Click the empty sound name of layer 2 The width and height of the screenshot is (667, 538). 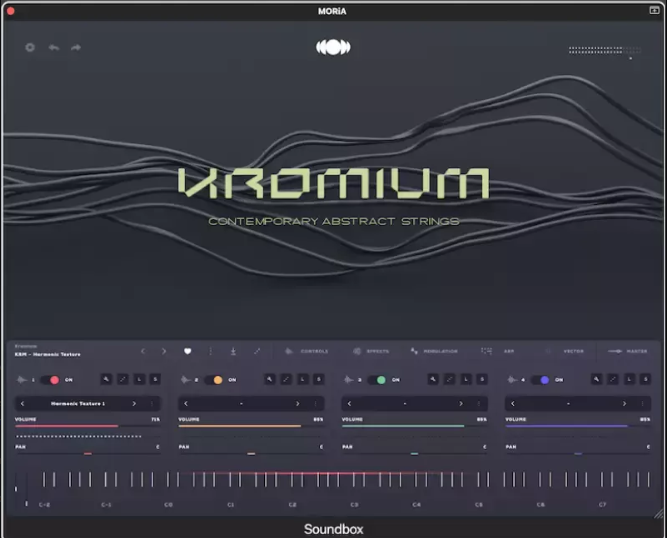[241, 403]
